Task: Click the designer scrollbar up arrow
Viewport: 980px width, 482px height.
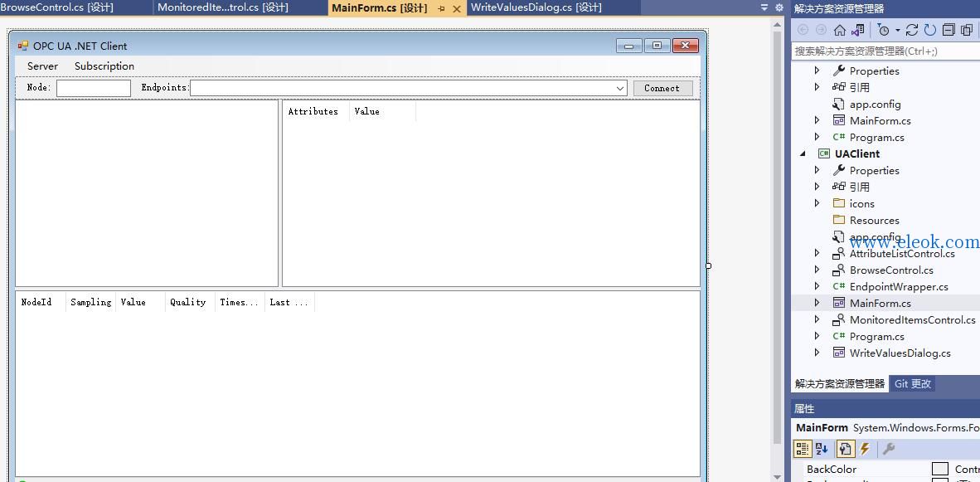Action: click(x=778, y=25)
